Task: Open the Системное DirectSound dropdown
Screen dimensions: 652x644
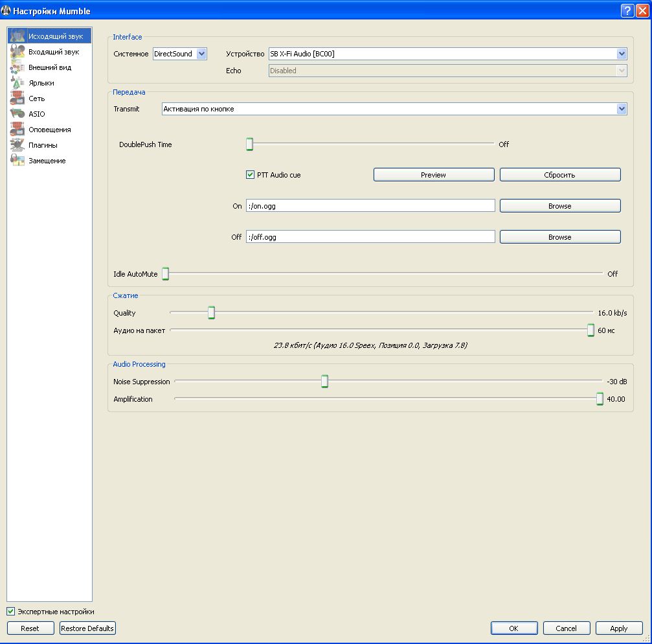Action: point(179,54)
